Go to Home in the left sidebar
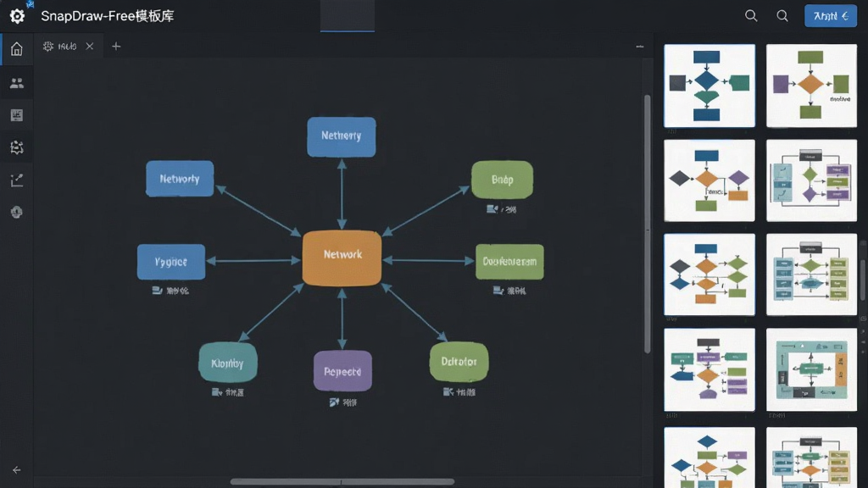868x488 pixels. [x=17, y=49]
